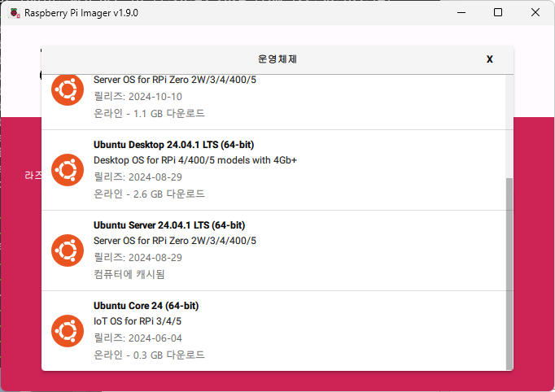Close the Raspberry Pi Imager window
The height and width of the screenshot is (392, 555).
tap(535, 13)
